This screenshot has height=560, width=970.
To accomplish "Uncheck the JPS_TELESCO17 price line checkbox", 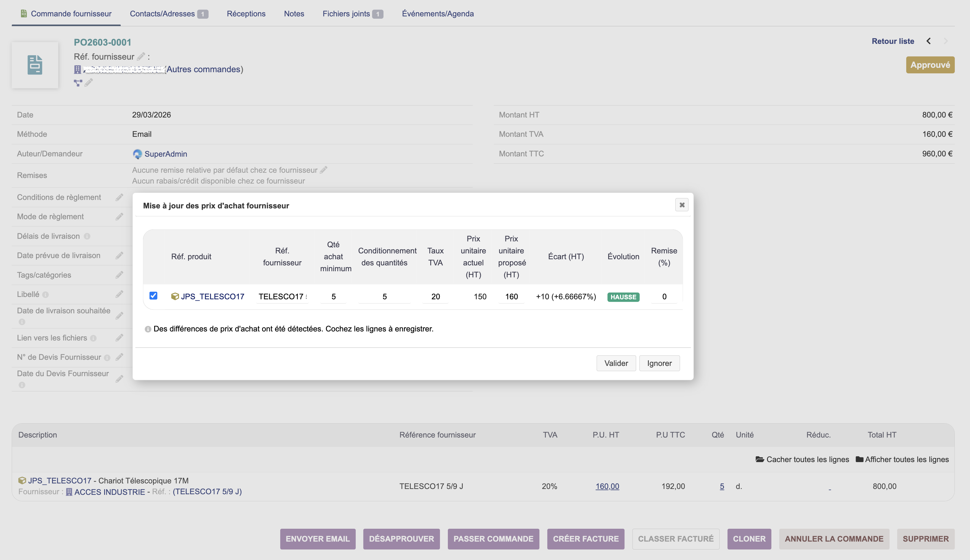I will 153,296.
